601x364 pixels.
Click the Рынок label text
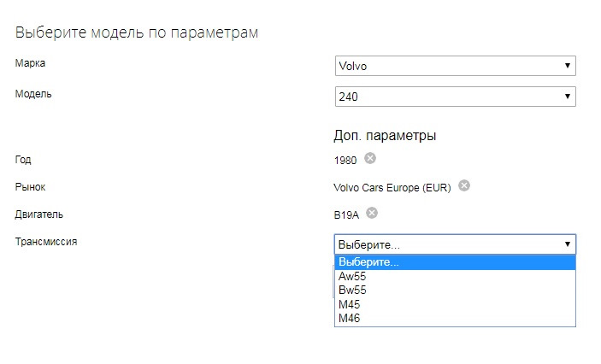[30, 186]
